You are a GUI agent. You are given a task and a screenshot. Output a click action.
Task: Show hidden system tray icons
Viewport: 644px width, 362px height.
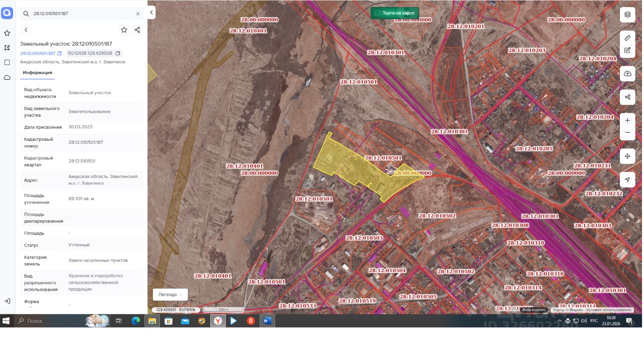click(559, 321)
